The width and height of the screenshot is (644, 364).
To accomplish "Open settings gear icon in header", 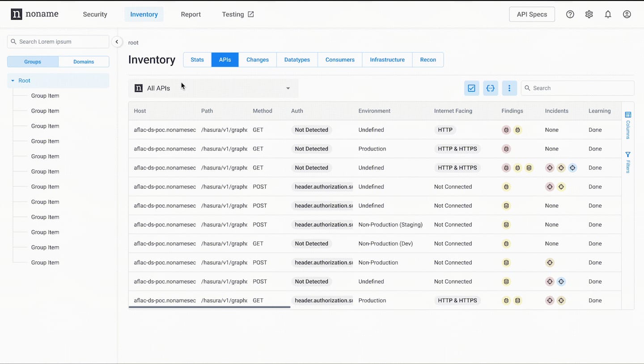I will pos(589,14).
